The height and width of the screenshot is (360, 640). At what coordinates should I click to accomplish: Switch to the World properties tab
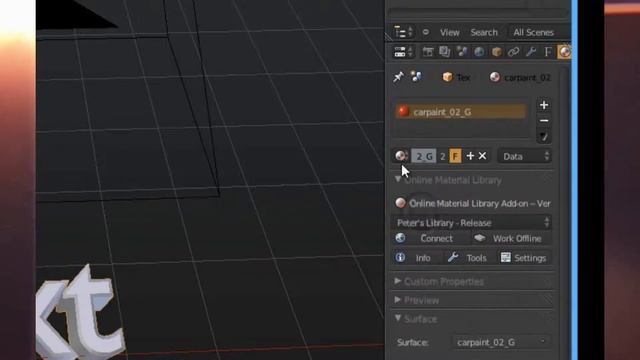coord(479,52)
